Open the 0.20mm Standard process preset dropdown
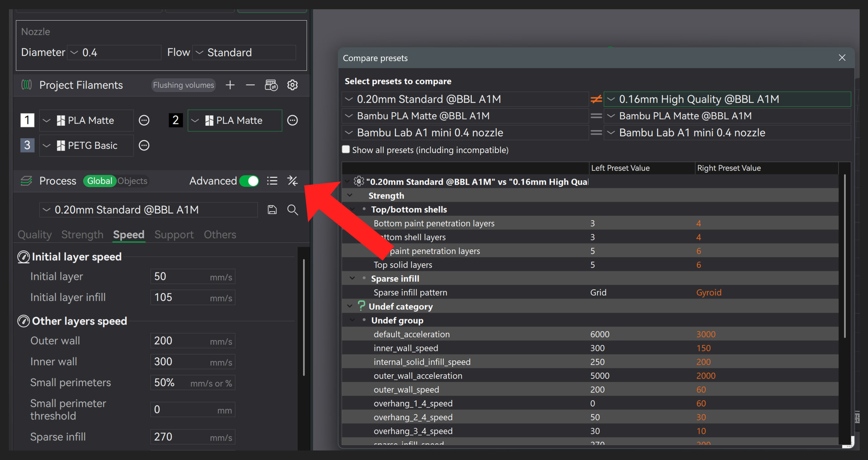 coord(148,210)
